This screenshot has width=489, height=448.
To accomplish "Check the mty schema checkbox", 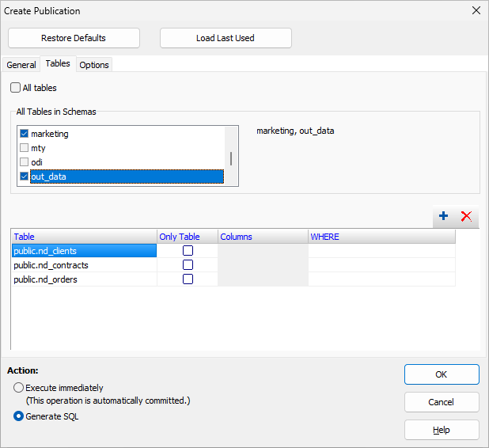I will (x=24, y=148).
